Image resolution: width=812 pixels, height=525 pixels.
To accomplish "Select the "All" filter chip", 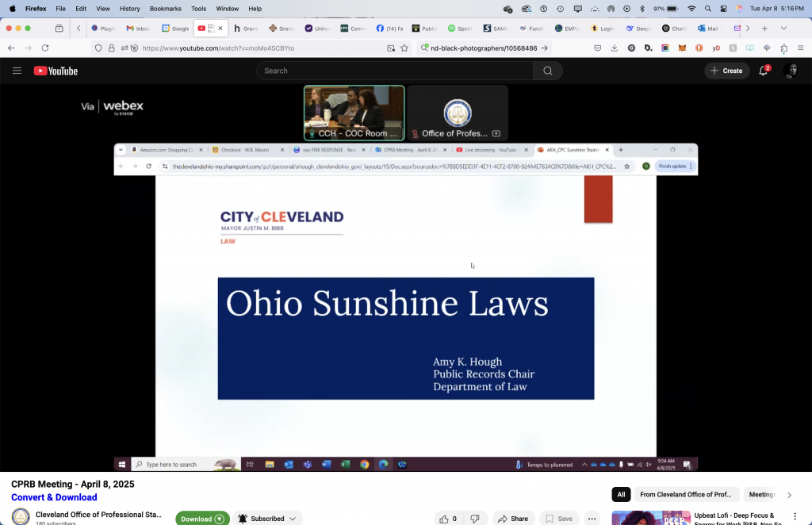I will pyautogui.click(x=621, y=495).
